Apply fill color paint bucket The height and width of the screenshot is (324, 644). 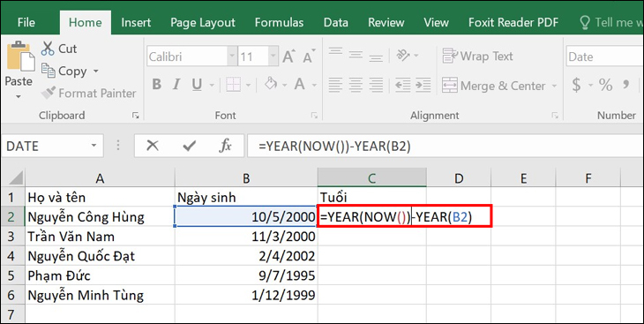click(271, 84)
